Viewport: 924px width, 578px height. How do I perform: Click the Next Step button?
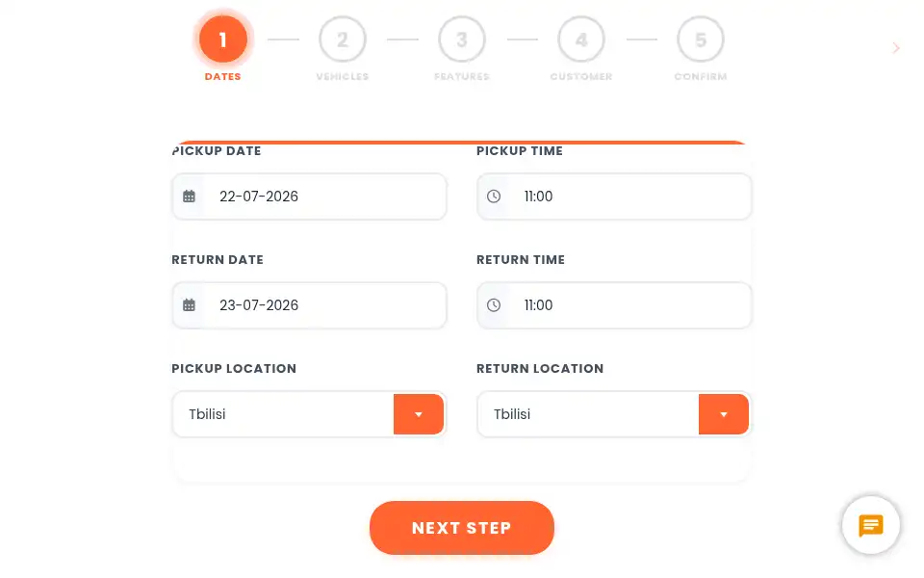pos(462,528)
